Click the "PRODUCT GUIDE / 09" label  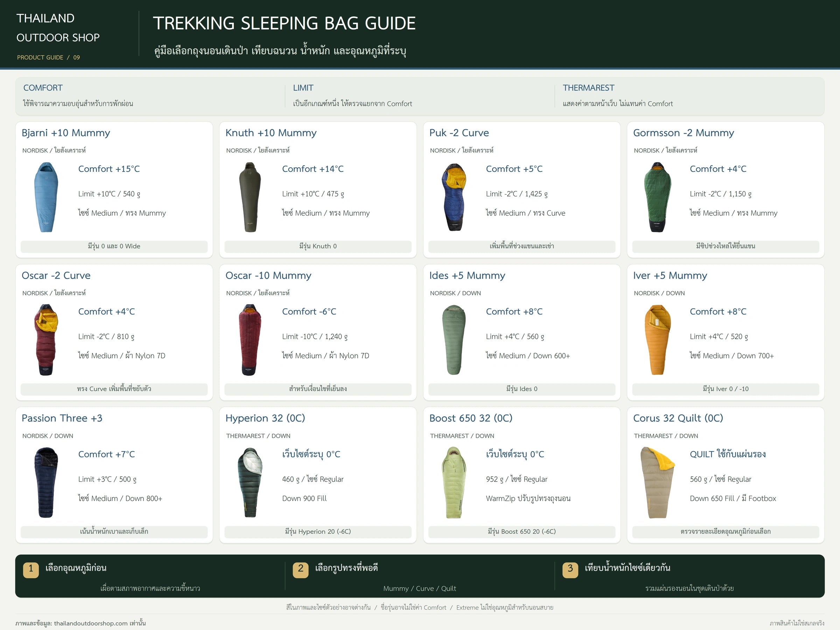point(48,57)
